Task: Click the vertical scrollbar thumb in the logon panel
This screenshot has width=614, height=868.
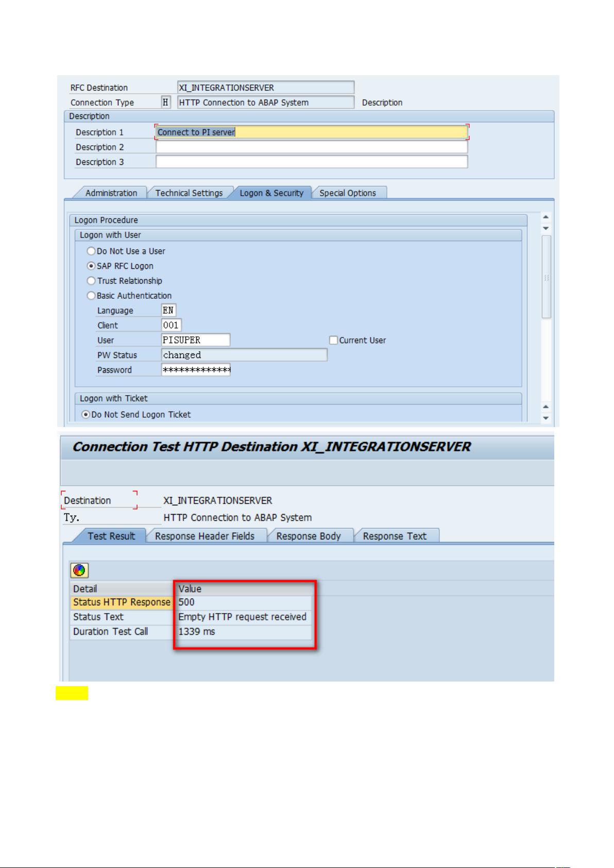Action: [x=547, y=277]
